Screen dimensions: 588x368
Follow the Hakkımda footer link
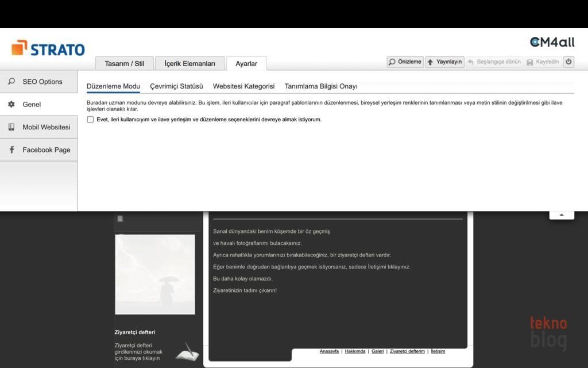point(355,351)
